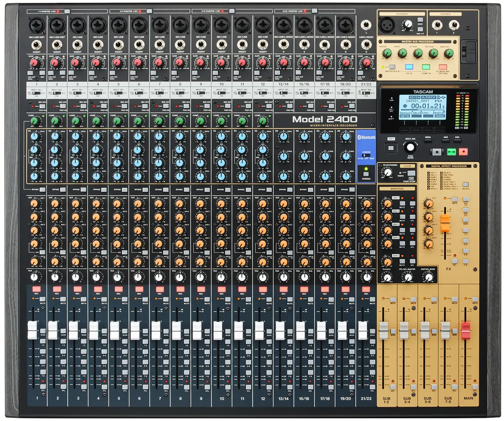Click the Bluetooth ASSIGN switch
504x421 pixels.
click(366, 155)
